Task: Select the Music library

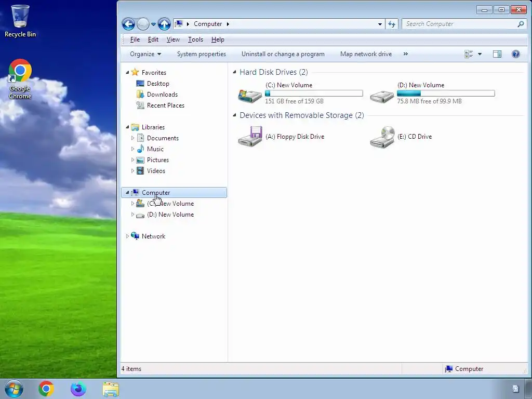Action: 155,149
